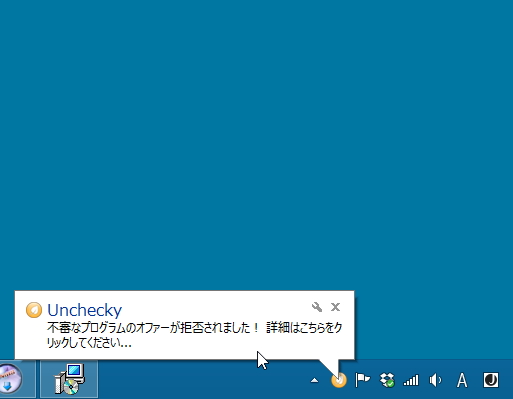Open Action Center flag icon

(362, 380)
